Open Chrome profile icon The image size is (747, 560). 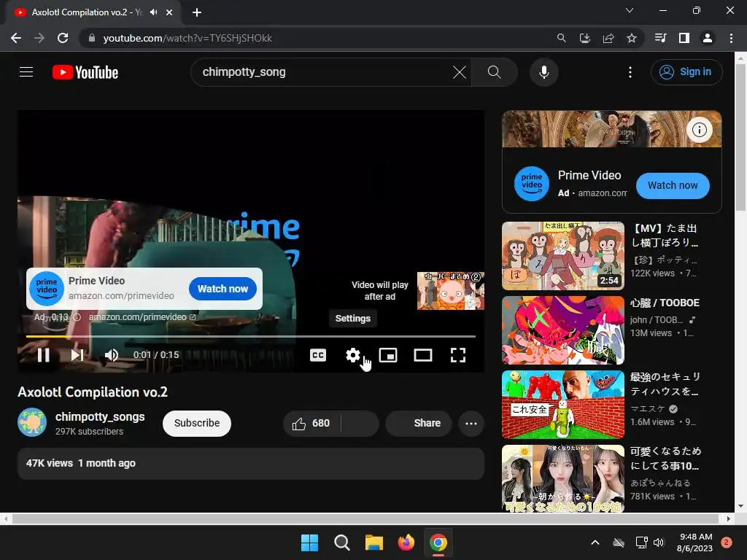[708, 38]
